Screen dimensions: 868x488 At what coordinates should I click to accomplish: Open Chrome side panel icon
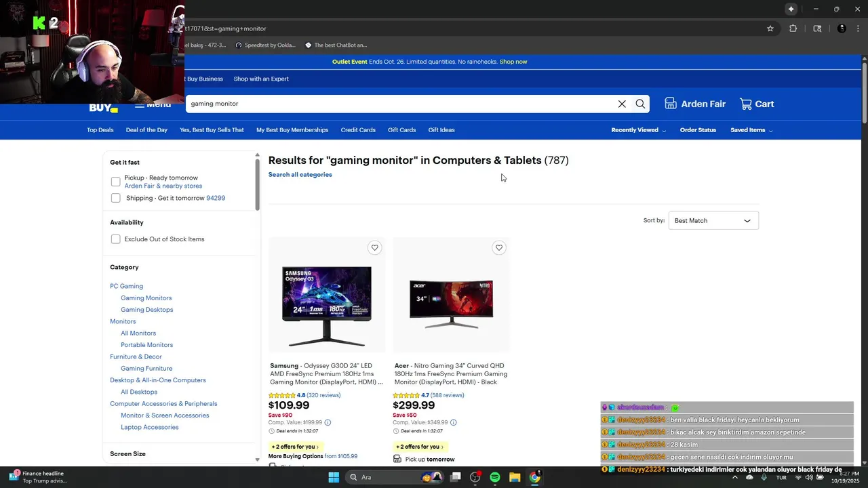point(817,28)
